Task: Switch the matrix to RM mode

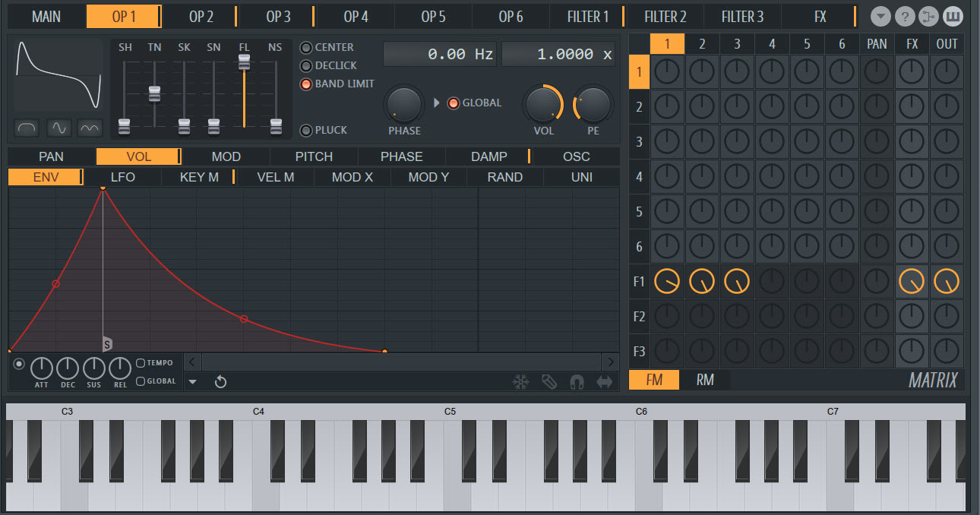Action: click(x=703, y=380)
